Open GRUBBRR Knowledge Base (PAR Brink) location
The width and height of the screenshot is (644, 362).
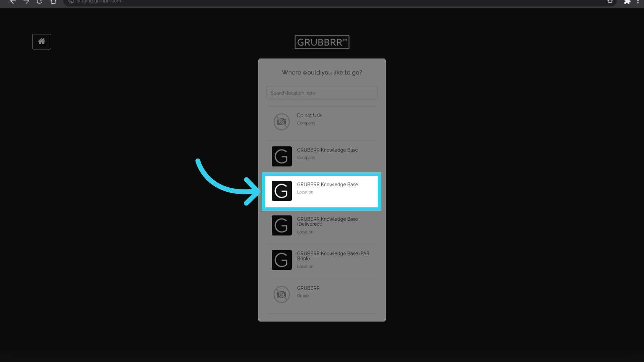click(x=322, y=261)
